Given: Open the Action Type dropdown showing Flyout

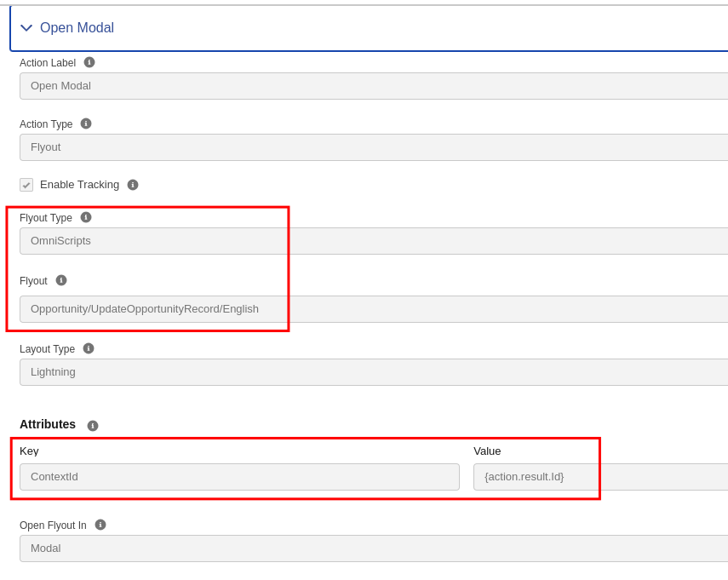Looking at the screenshot, I should pos(373,147).
